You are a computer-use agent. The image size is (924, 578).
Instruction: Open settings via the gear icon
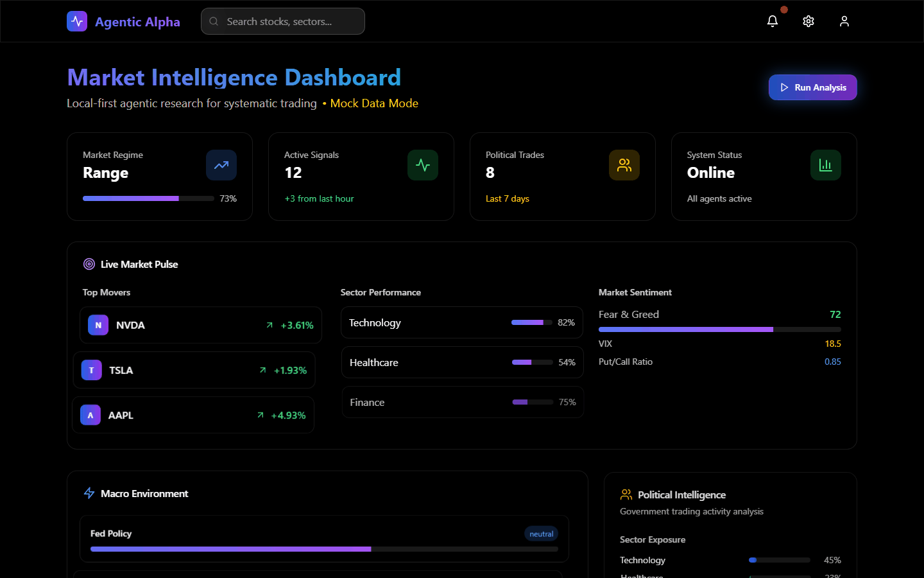click(x=809, y=21)
